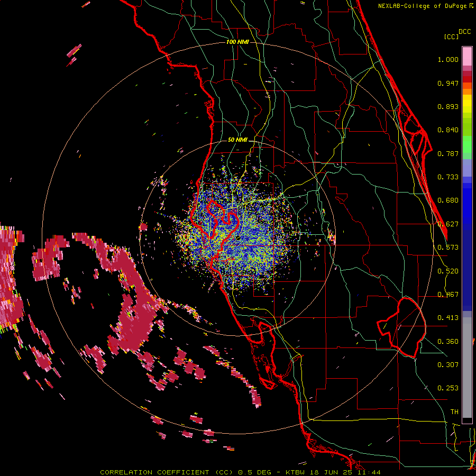The height and width of the screenshot is (476, 476).
Task: Click the 0.307 scale value
Action: pyautogui.click(x=448, y=365)
